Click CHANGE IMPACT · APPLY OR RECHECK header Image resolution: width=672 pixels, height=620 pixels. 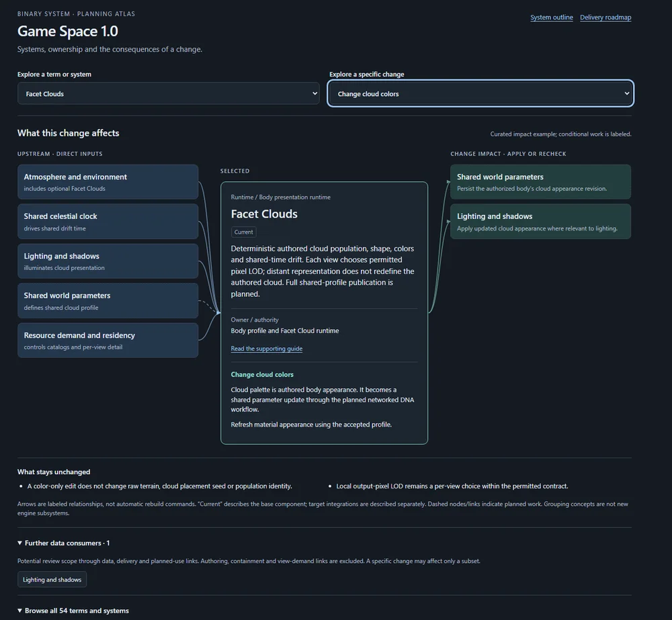pos(508,154)
